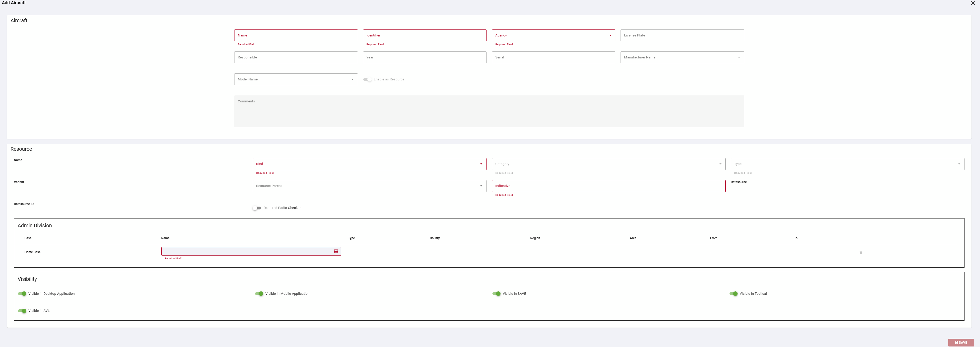Disable Visible in Mobile Application
The image size is (980, 347).
tap(259, 294)
